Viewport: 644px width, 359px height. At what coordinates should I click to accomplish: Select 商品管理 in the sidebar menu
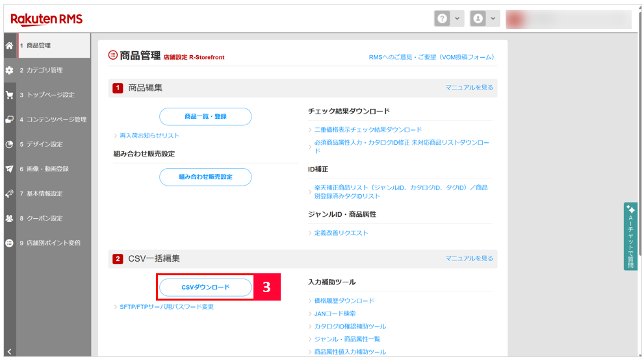39,45
